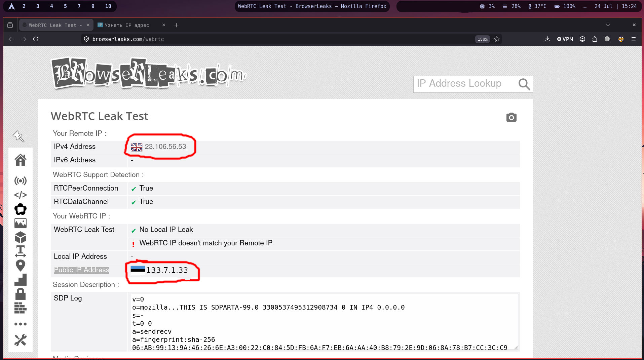Click the magnifier search icon
Screen dimensions: 644x360
click(x=524, y=84)
